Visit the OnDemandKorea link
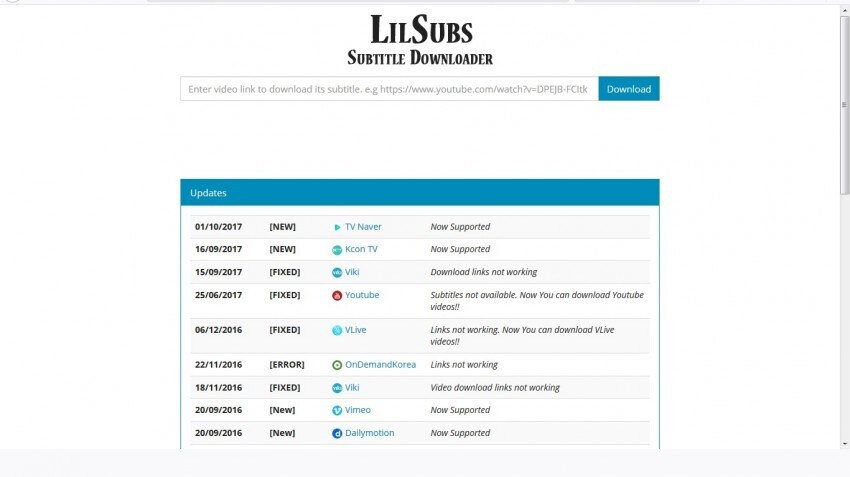The height and width of the screenshot is (477, 850). click(x=380, y=365)
